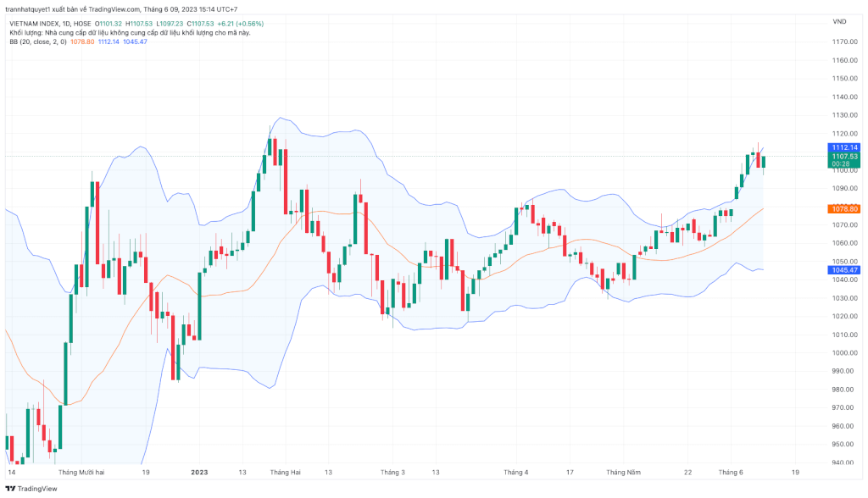This screenshot has height=498, width=868.
Task: Click the 1020.00 price axis label
Action: 845,317
